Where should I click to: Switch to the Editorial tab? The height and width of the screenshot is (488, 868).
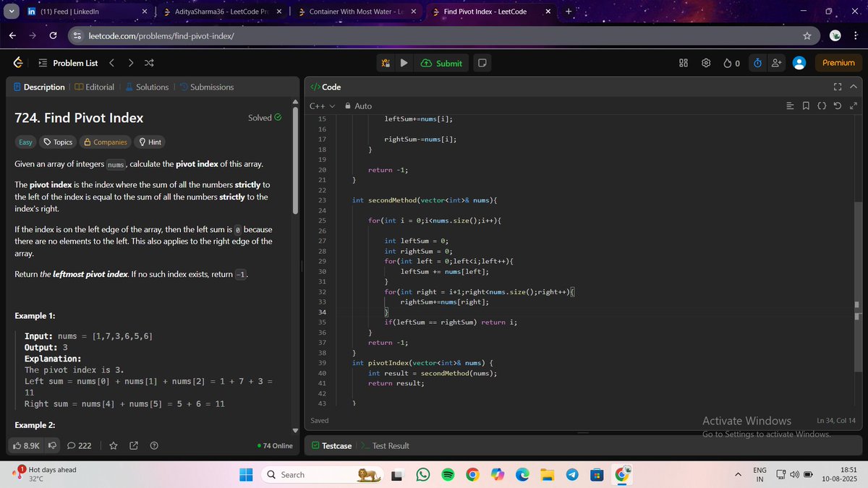(94, 87)
